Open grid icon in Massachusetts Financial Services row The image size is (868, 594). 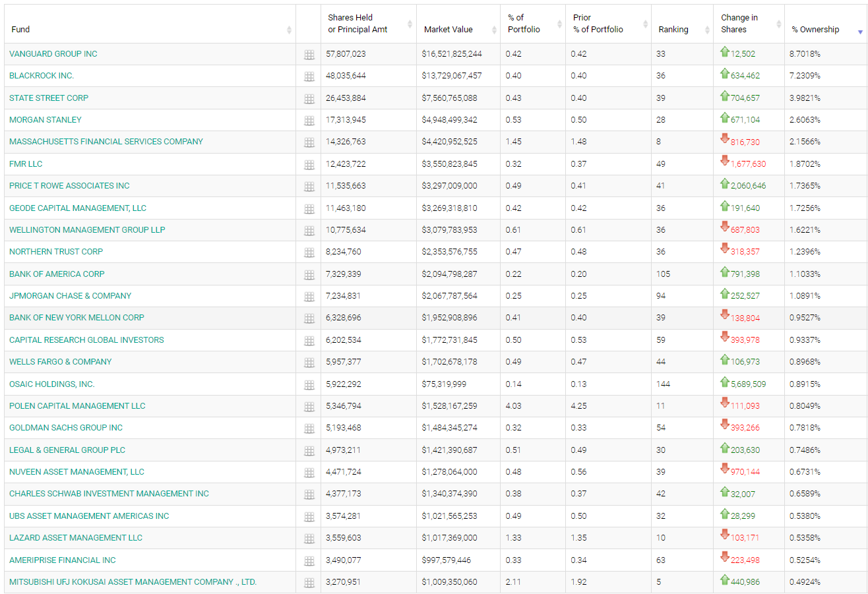coord(309,142)
